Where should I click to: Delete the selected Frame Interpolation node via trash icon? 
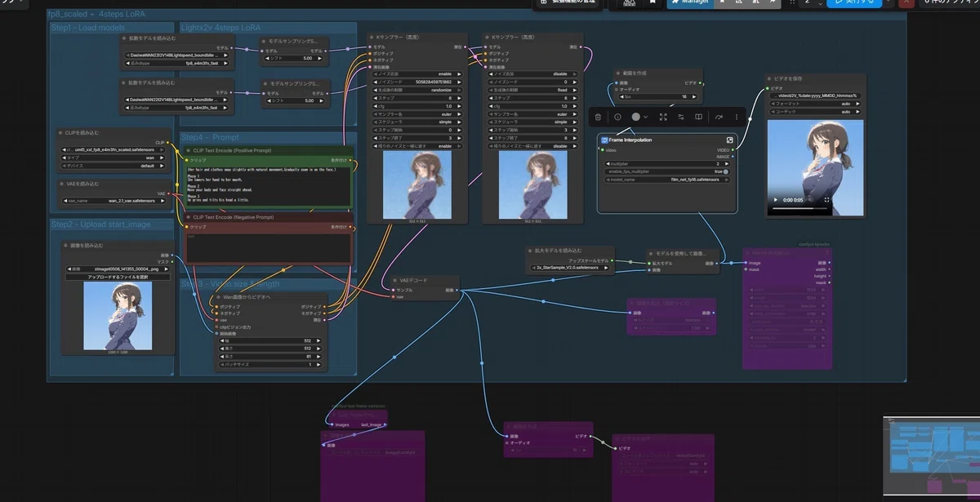point(598,117)
